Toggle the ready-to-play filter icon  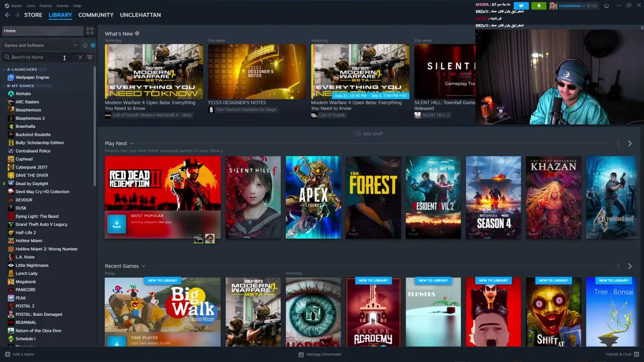click(93, 45)
